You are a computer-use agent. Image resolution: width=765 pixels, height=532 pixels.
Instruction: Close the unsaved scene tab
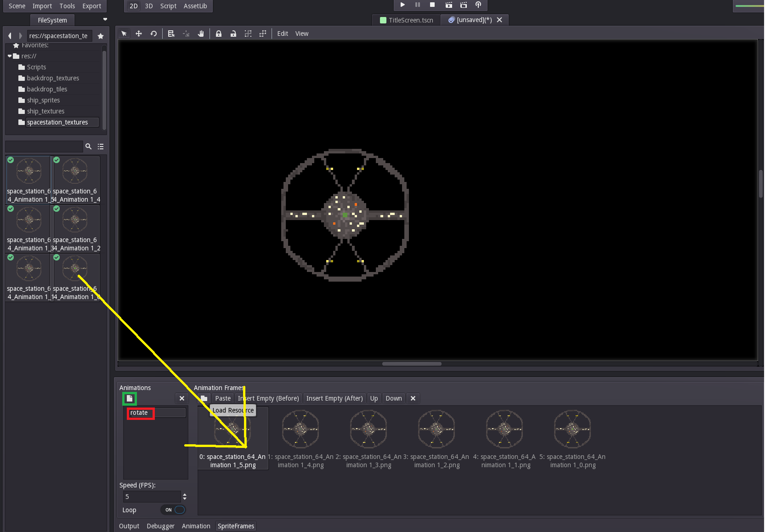pyautogui.click(x=499, y=20)
